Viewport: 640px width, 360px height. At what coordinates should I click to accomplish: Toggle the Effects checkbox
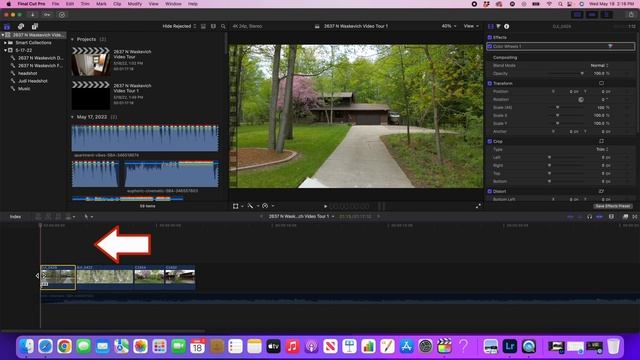(x=489, y=38)
